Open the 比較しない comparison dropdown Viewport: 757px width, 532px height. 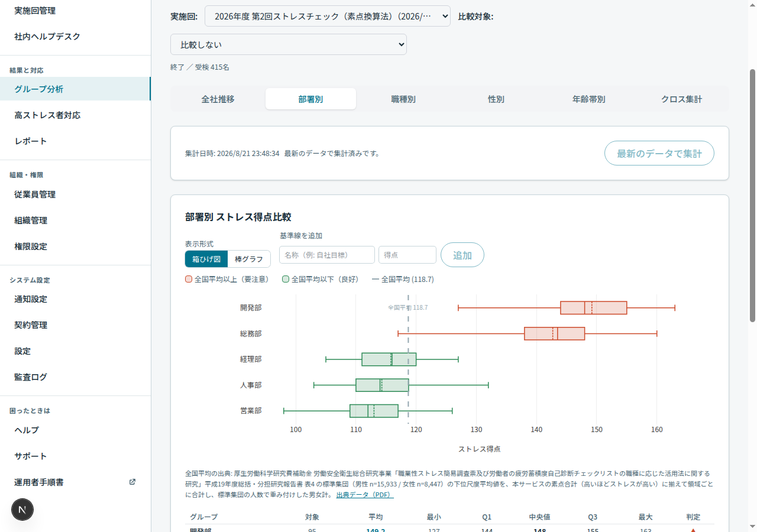[289, 44]
